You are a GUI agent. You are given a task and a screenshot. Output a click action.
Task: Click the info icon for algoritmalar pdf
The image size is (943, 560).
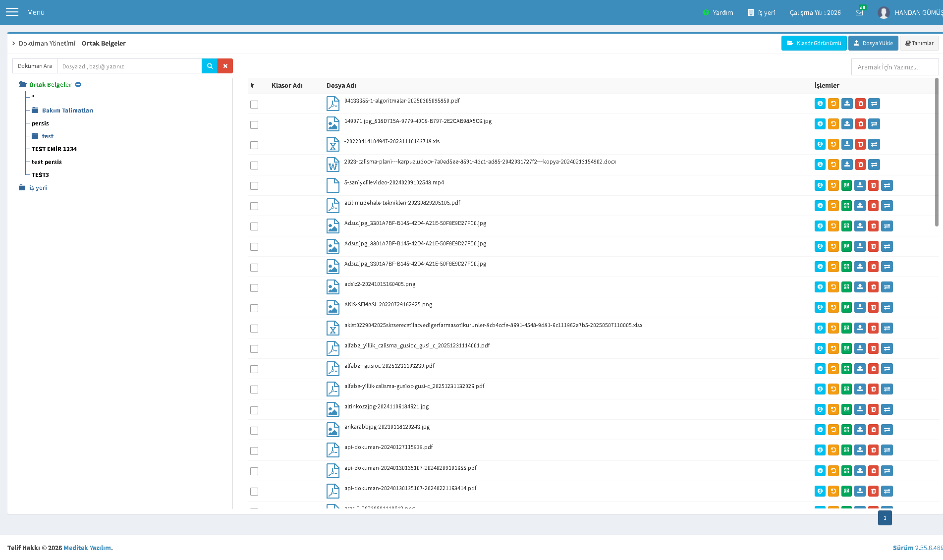click(x=820, y=104)
